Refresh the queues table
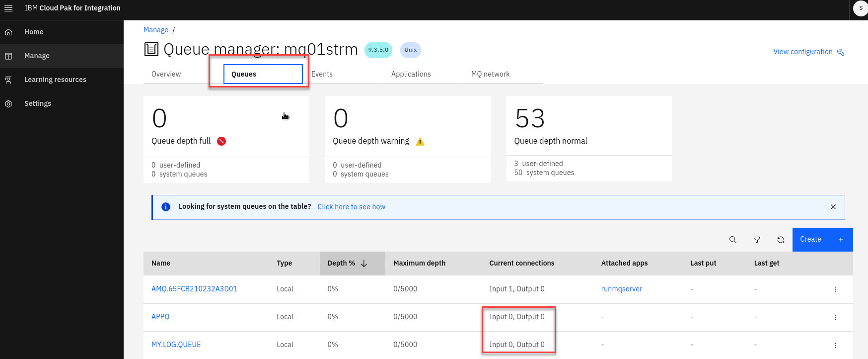This screenshot has height=359, width=868. 780,240
